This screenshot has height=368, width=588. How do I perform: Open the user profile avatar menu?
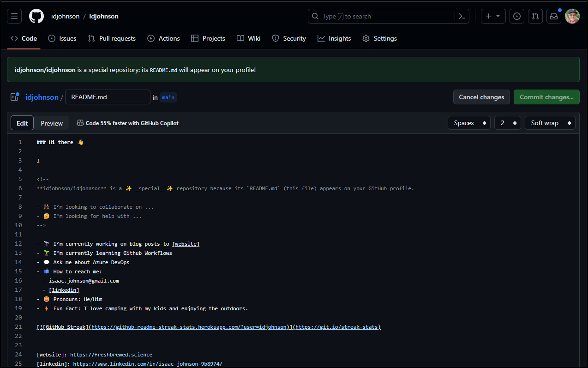pos(572,16)
